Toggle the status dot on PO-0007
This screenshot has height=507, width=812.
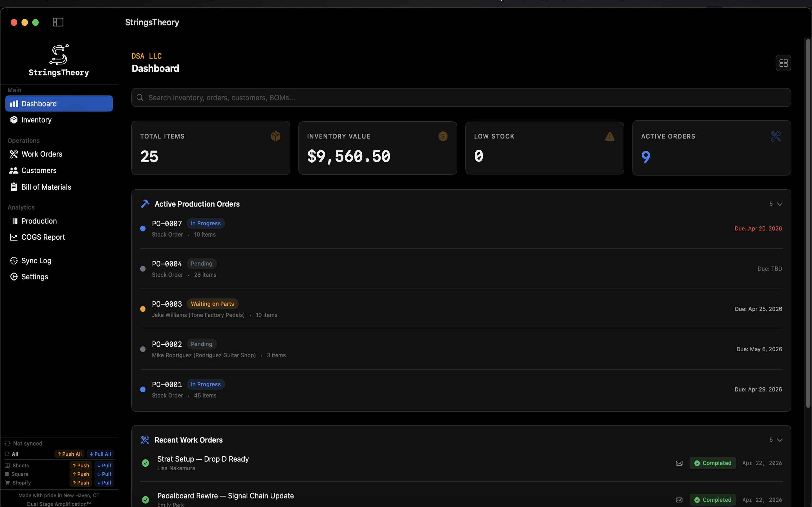tap(143, 228)
